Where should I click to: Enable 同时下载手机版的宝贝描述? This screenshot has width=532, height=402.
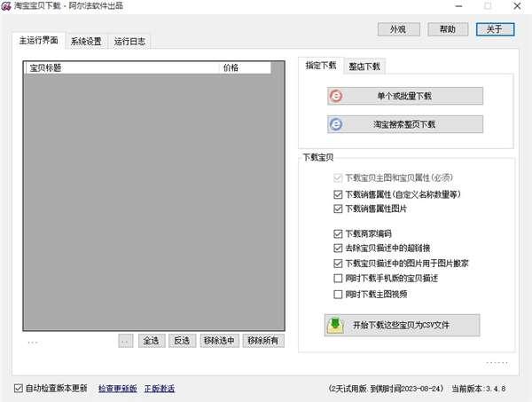pyautogui.click(x=338, y=279)
